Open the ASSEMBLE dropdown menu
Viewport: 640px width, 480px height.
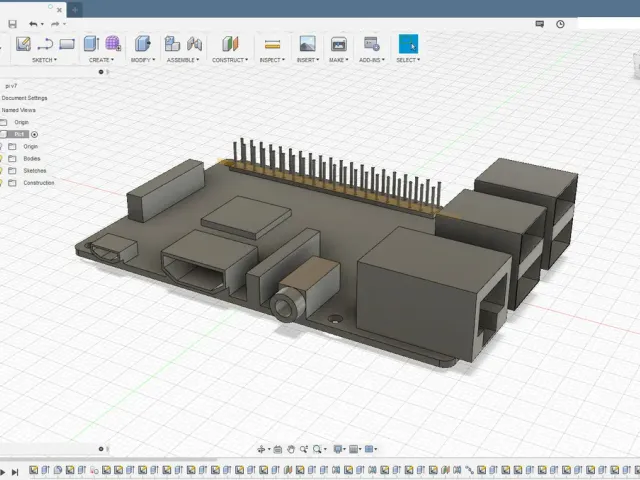click(183, 60)
